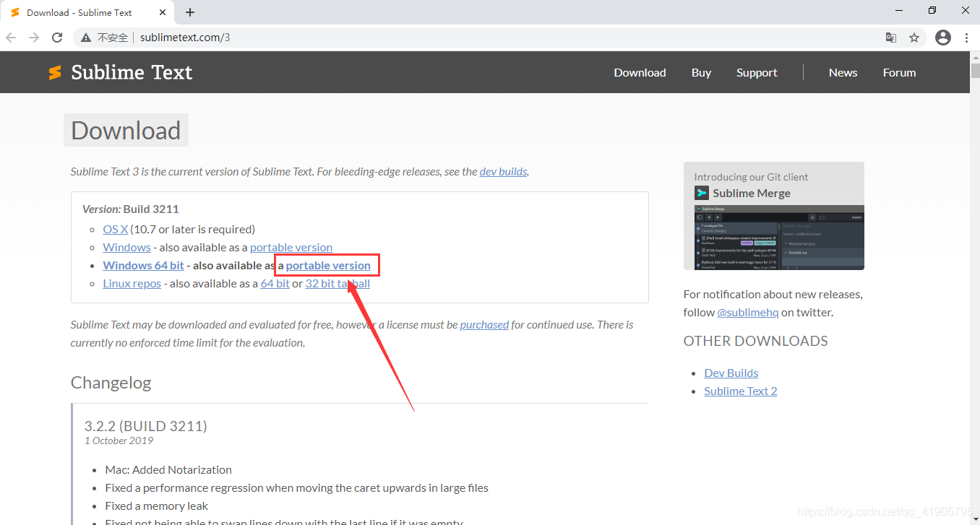Download the Linux 64 bit tarball link
This screenshot has width=980, height=525.
click(x=275, y=283)
